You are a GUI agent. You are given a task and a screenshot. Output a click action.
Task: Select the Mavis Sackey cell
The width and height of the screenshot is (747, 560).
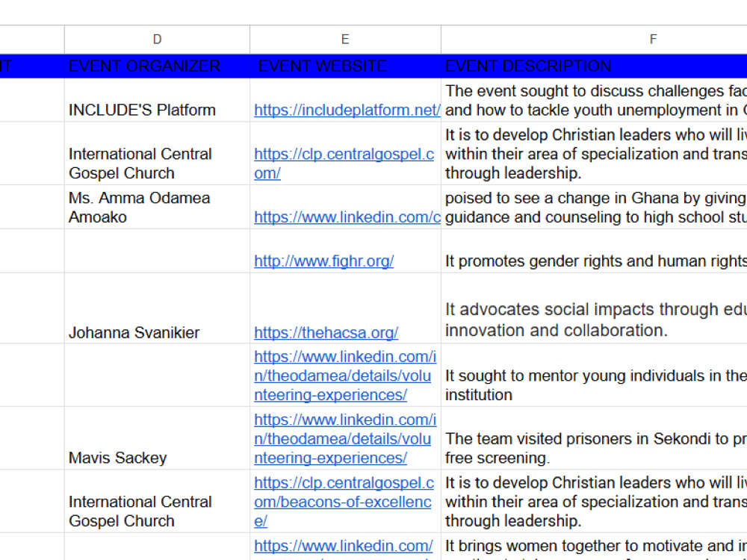157,438
